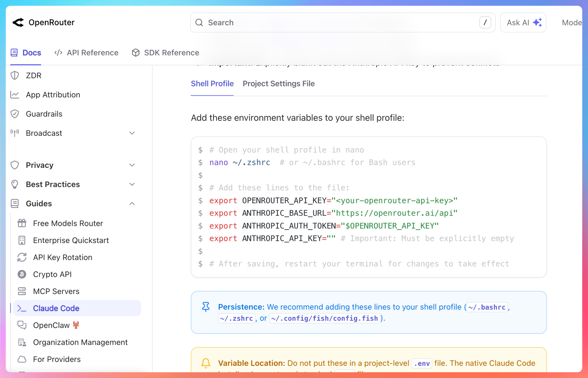The width and height of the screenshot is (588, 378).
Task: Expand the Best Practices chevron
Action: pos(132,184)
